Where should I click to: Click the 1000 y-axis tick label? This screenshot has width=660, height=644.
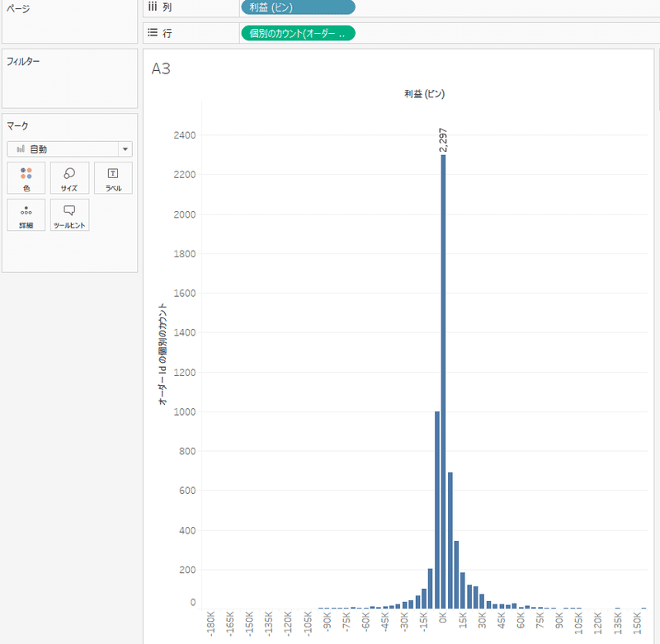coord(184,411)
